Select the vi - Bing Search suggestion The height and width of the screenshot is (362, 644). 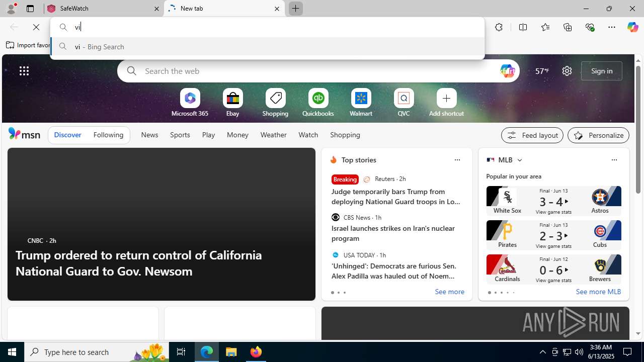tap(267, 47)
